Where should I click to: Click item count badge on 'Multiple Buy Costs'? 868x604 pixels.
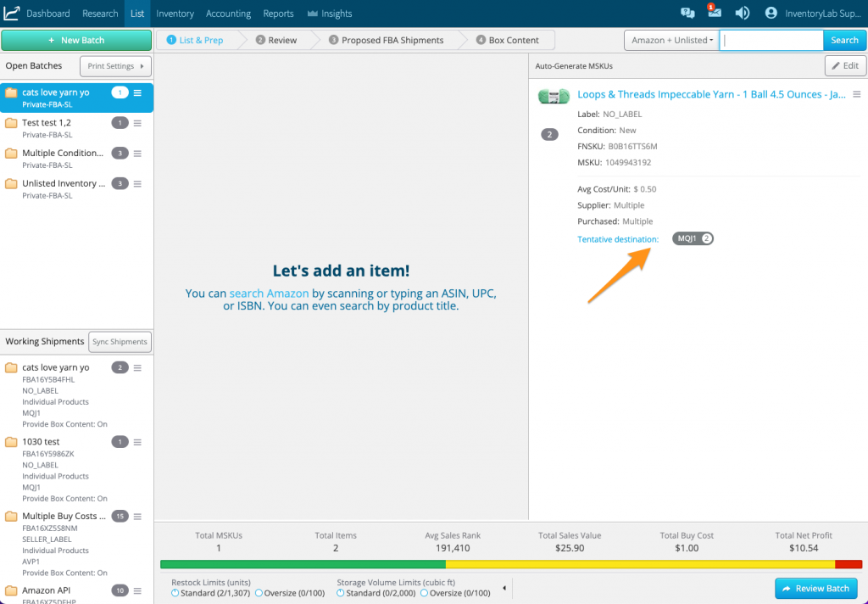tap(120, 517)
